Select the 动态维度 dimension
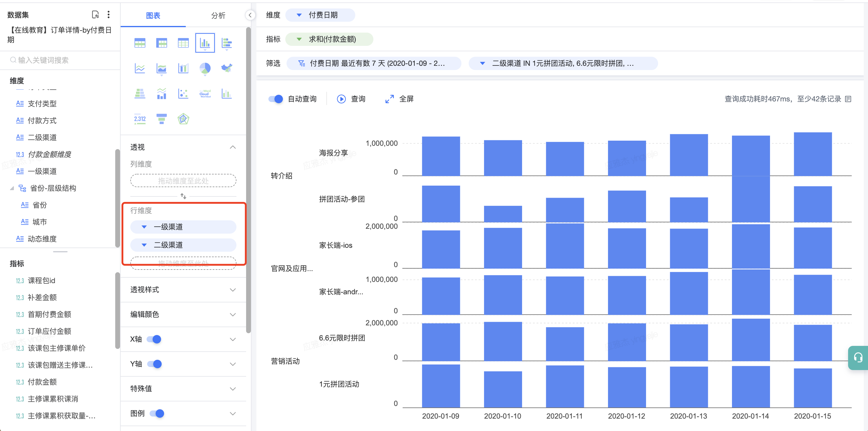This screenshot has height=431, width=868. 42,239
